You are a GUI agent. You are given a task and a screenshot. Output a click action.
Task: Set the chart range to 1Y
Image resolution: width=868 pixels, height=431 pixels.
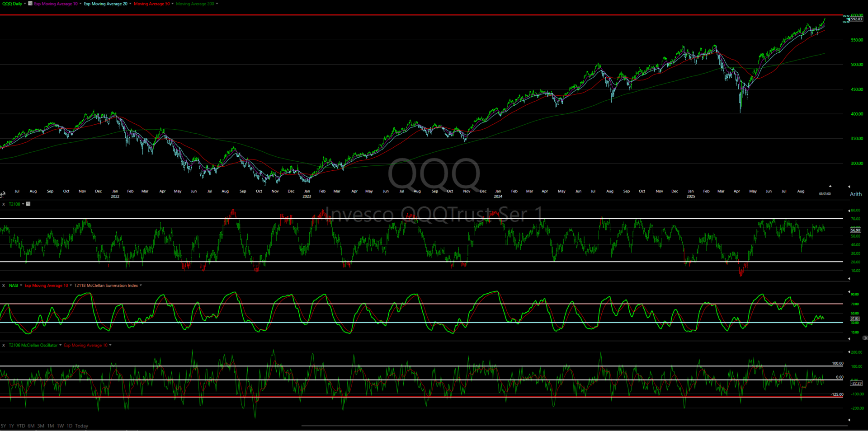coord(12,426)
